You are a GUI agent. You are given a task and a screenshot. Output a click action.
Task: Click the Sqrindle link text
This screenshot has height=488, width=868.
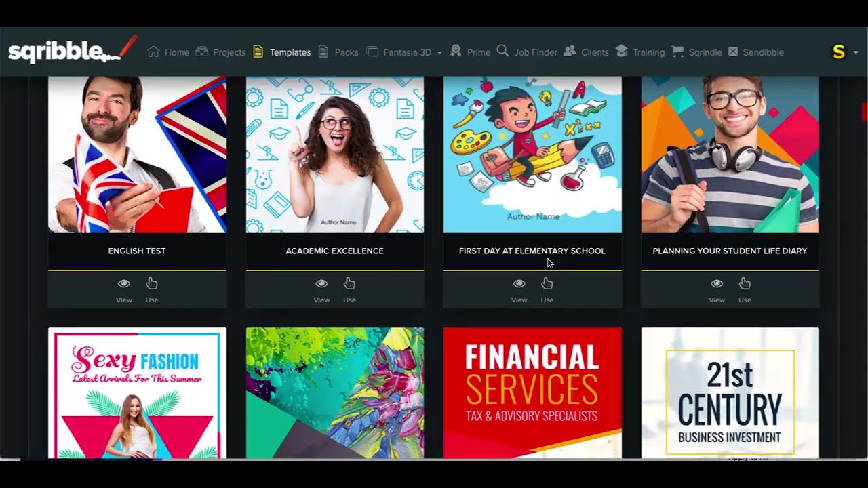click(705, 52)
